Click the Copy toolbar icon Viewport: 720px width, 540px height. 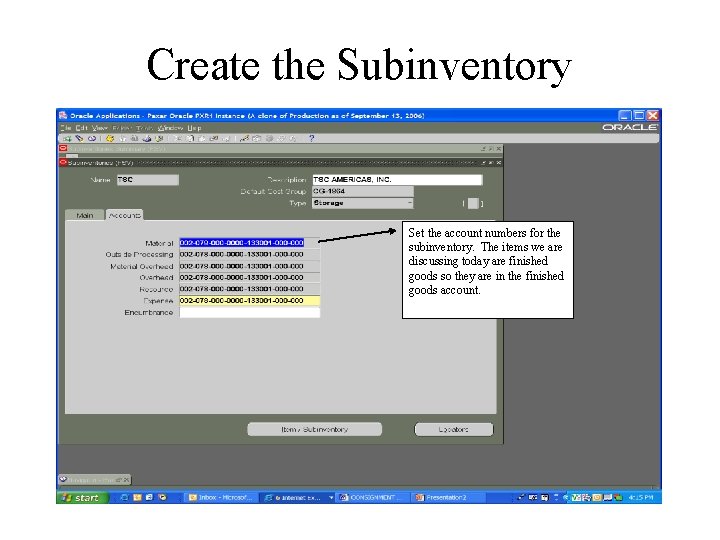[190, 138]
